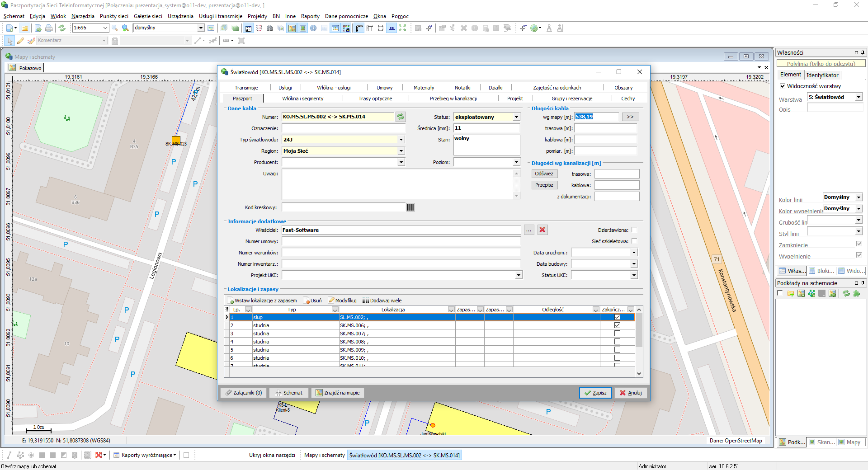Viewport: 868px width, 470px height.
Task: Open Kolor wypełnienia Domyślny color dropdown
Action: pos(859,209)
